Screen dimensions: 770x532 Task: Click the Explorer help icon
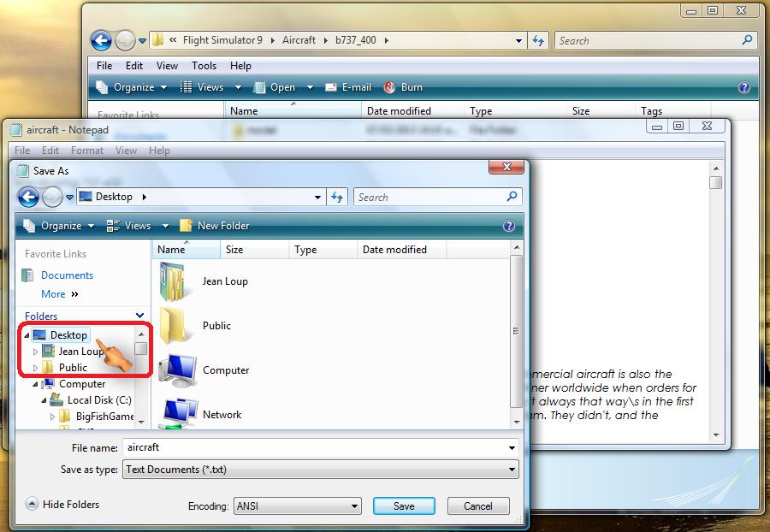coord(744,87)
